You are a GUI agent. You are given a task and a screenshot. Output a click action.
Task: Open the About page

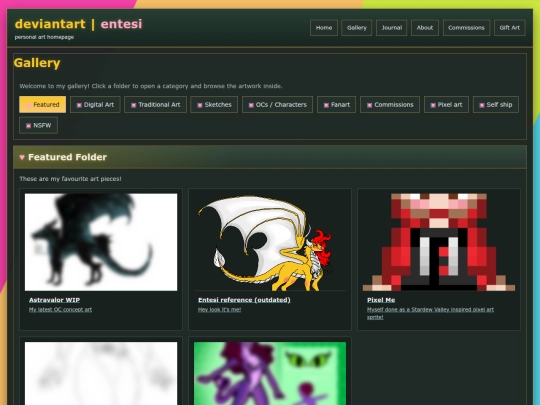coord(425,28)
